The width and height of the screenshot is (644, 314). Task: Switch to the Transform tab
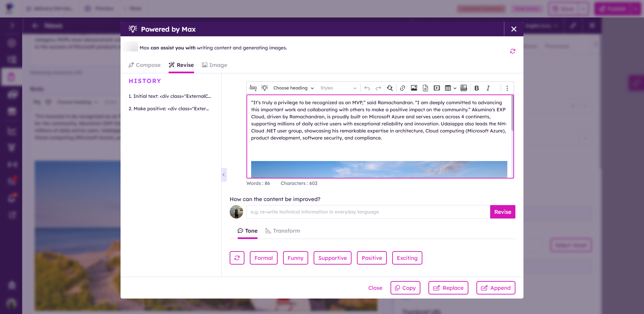283,231
